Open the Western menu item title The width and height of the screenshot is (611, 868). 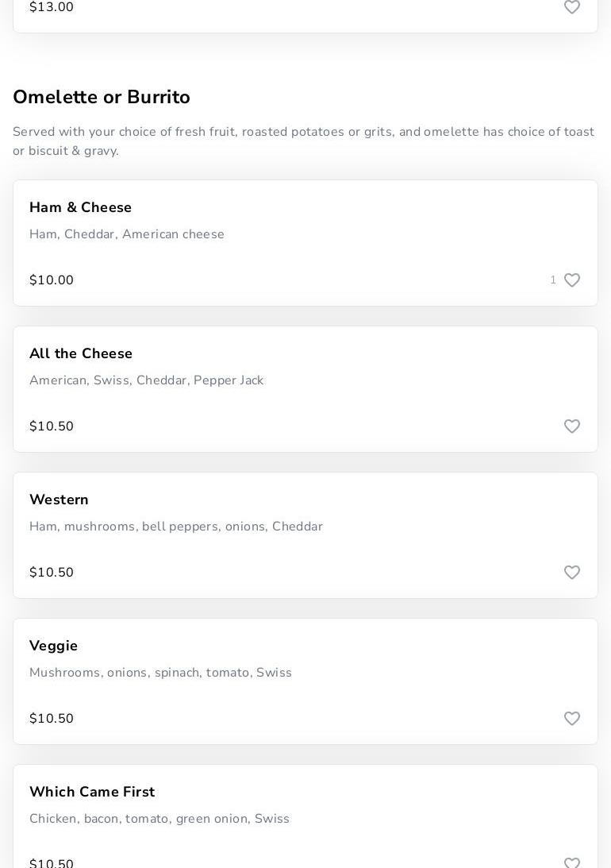point(59,500)
